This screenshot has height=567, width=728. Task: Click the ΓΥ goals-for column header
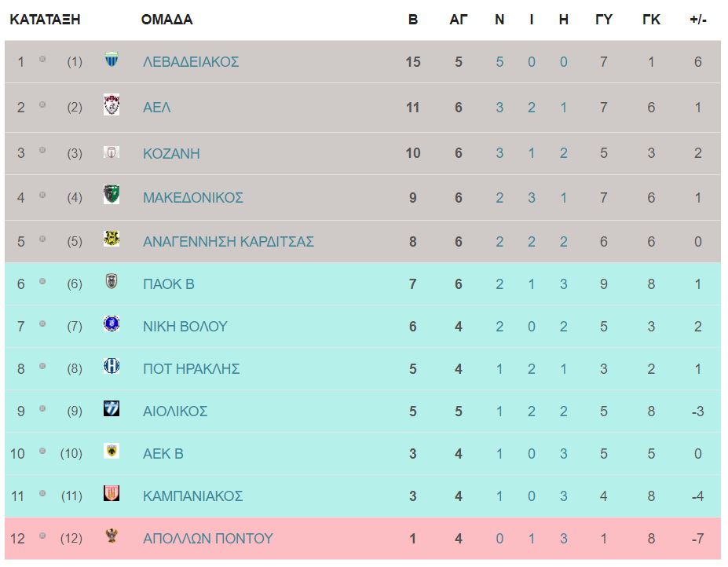click(604, 20)
